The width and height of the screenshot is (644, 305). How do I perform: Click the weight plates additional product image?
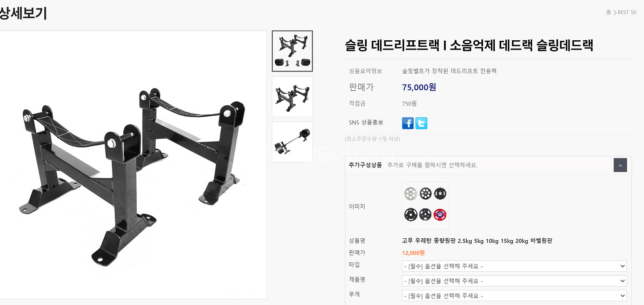point(425,205)
